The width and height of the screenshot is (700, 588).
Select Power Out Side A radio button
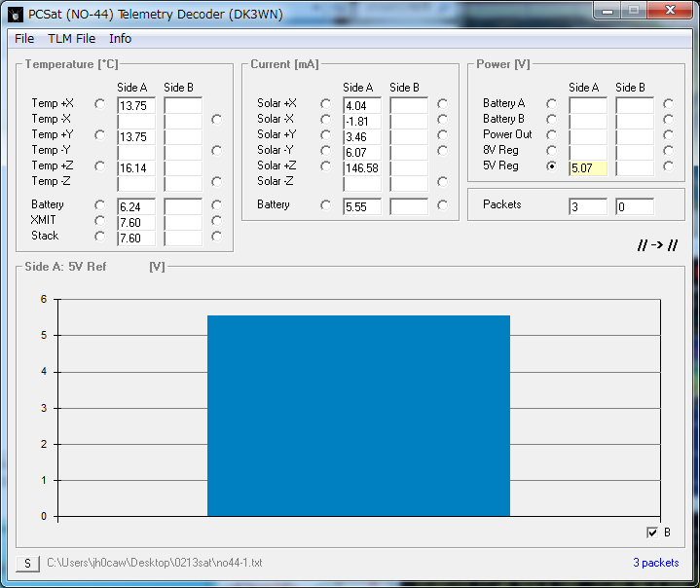[x=552, y=135]
